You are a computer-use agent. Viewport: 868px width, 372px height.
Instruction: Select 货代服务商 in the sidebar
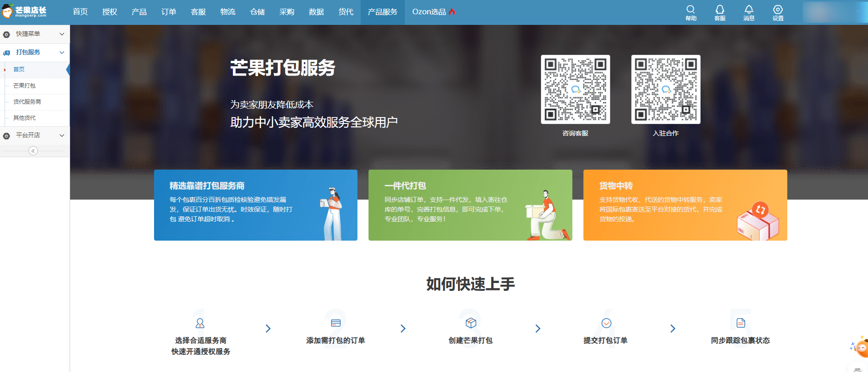coord(27,102)
